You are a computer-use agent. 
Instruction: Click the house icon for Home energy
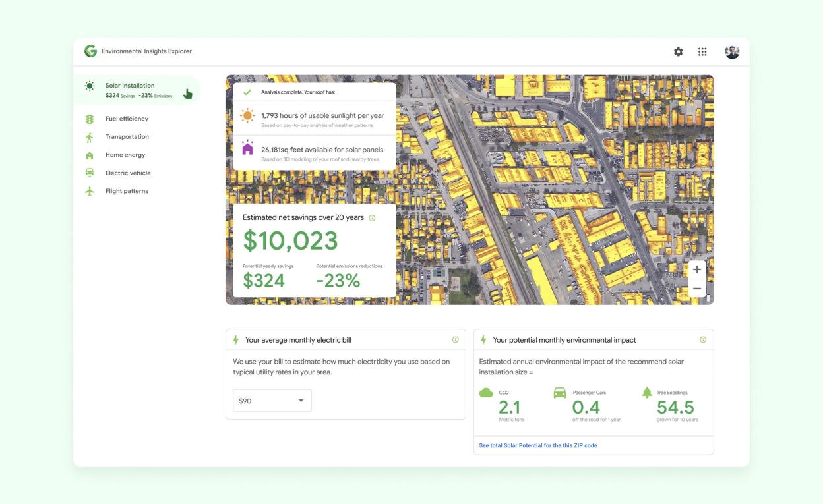(90, 155)
